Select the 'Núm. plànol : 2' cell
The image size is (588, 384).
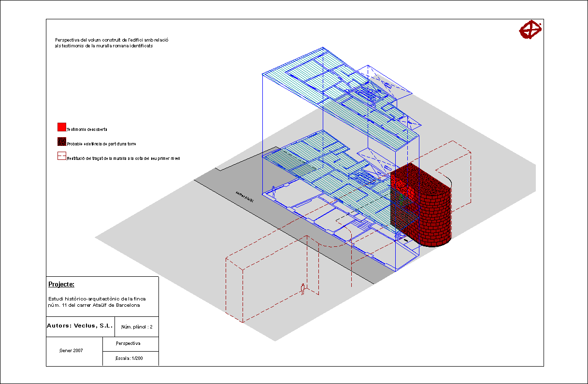137,327
